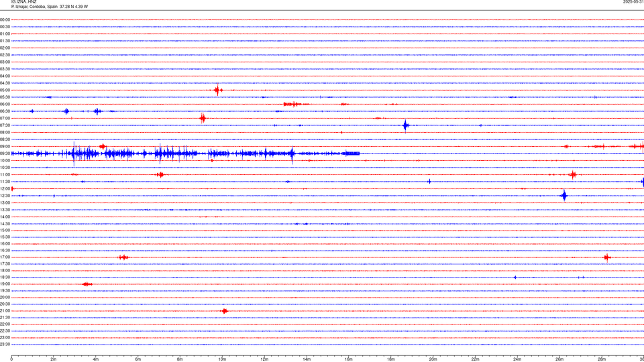
Task: Select the 22:00 trace time label
Action: [x=5, y=324]
